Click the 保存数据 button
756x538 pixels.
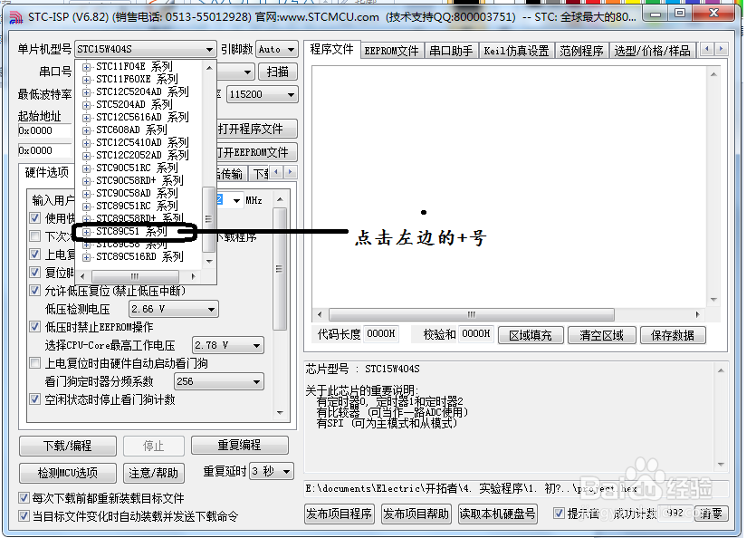pos(673,335)
